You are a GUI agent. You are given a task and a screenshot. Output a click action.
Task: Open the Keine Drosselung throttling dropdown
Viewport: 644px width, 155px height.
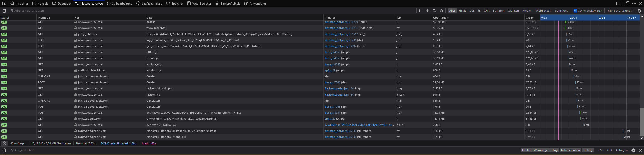620,11
